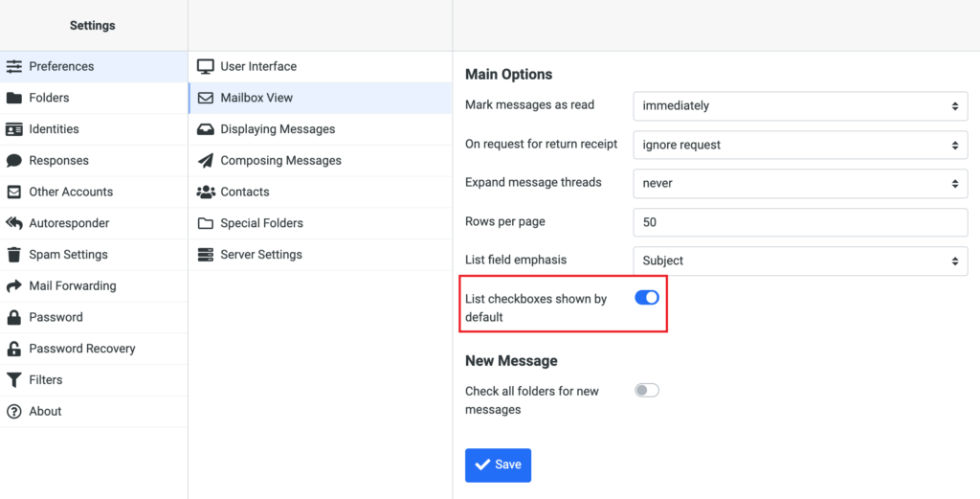Click the Folders icon in settings sidebar
The image size is (980, 499).
pos(13,98)
